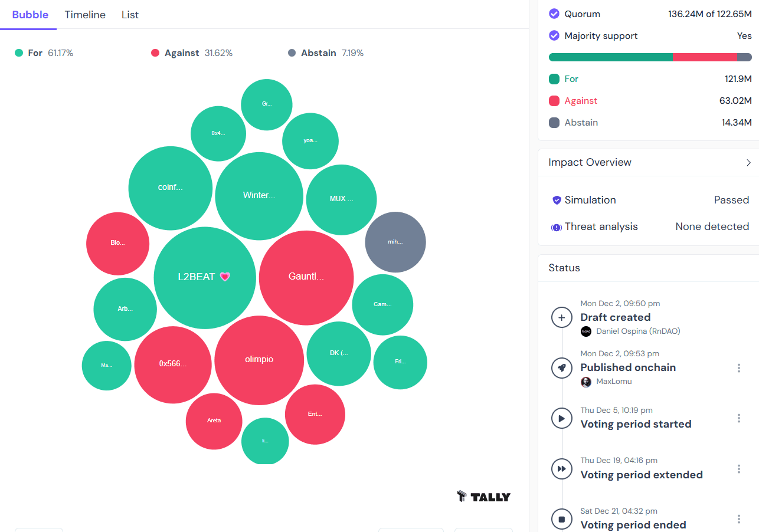
Task: Click the Published onchain rocket icon
Action: tap(562, 367)
